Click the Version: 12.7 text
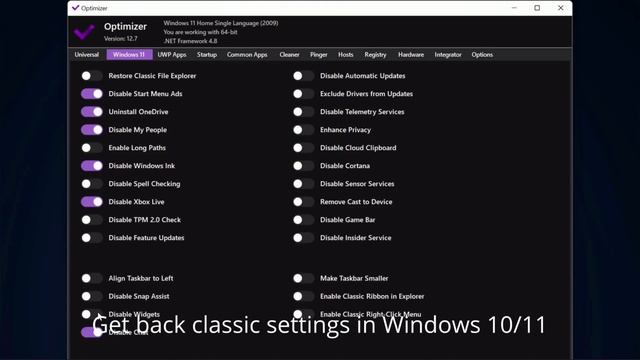Viewport: 640px width, 360px height. point(121,39)
